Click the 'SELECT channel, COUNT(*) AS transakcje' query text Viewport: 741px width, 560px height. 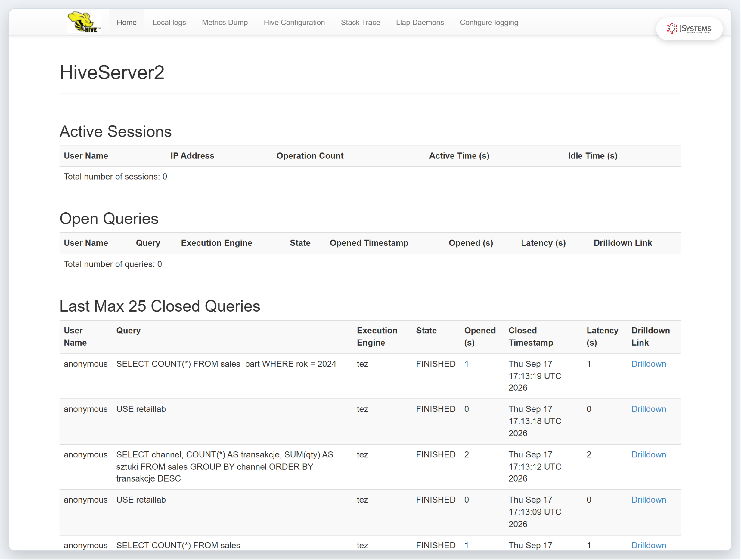[225, 466]
